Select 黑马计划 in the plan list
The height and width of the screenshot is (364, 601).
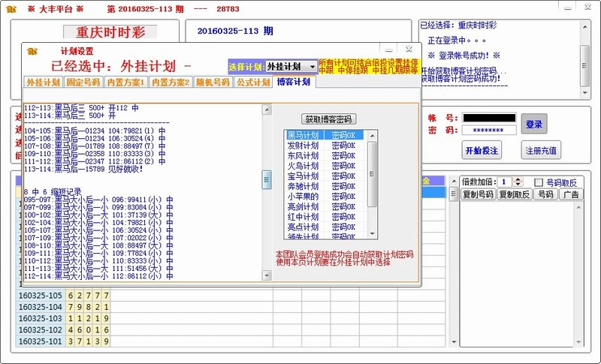pyautogui.click(x=325, y=135)
